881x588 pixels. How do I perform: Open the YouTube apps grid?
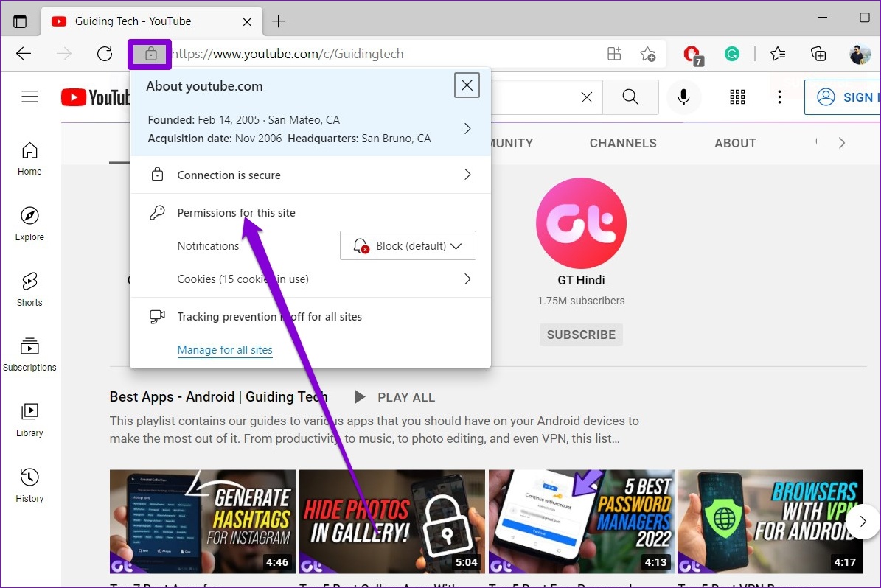[x=737, y=97]
